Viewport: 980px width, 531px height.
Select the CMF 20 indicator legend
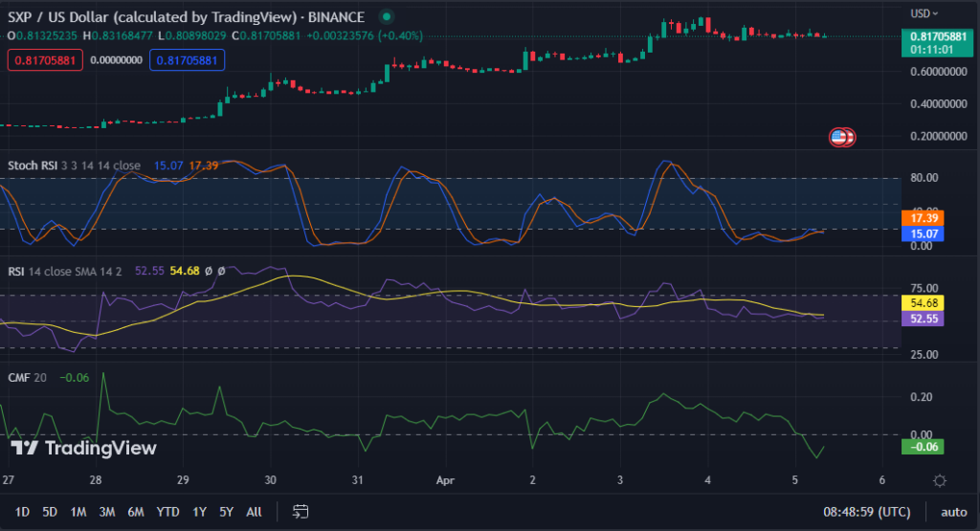(x=27, y=377)
